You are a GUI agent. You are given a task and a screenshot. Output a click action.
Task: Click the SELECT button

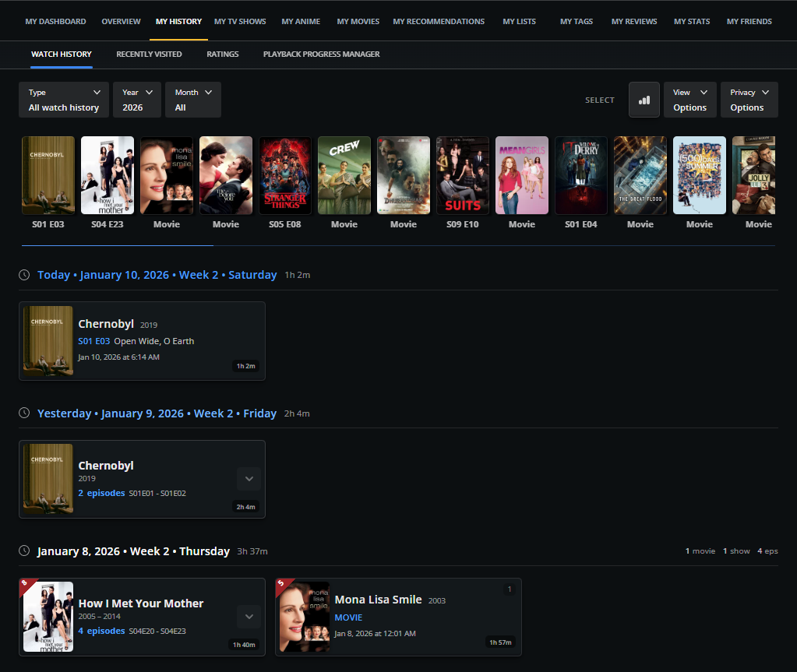[x=599, y=100]
